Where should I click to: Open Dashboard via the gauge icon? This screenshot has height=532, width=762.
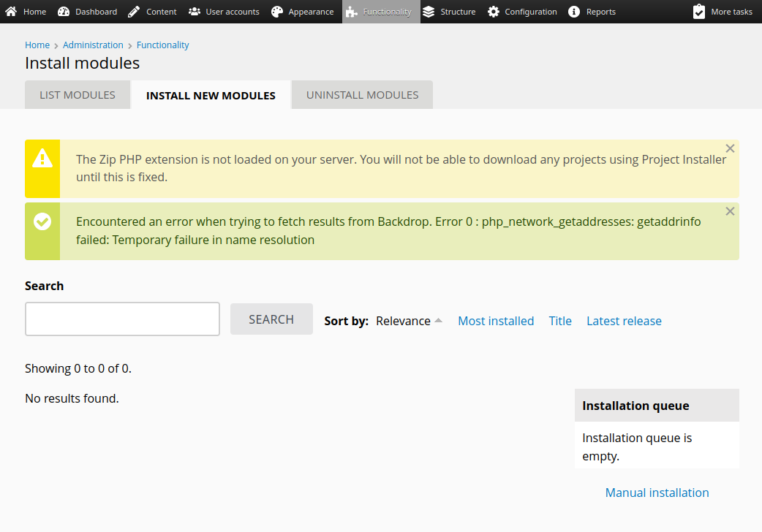tap(64, 12)
